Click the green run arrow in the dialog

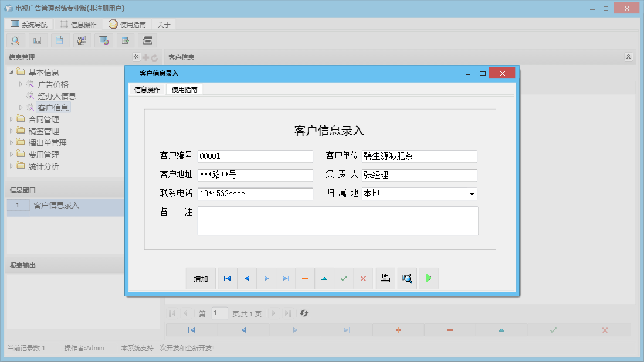pyautogui.click(x=429, y=278)
